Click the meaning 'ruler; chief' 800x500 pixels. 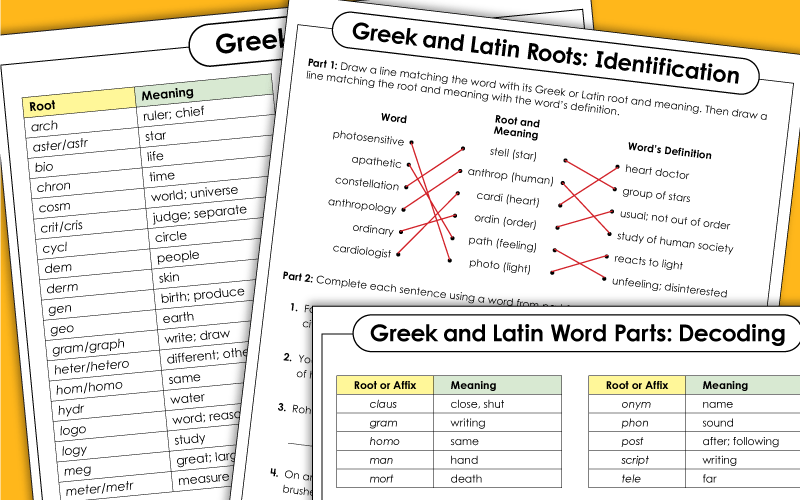[x=173, y=113]
